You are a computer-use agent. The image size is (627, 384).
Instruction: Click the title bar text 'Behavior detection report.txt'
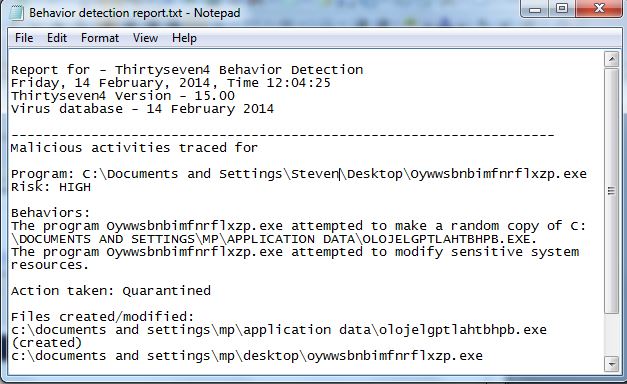click(106, 13)
